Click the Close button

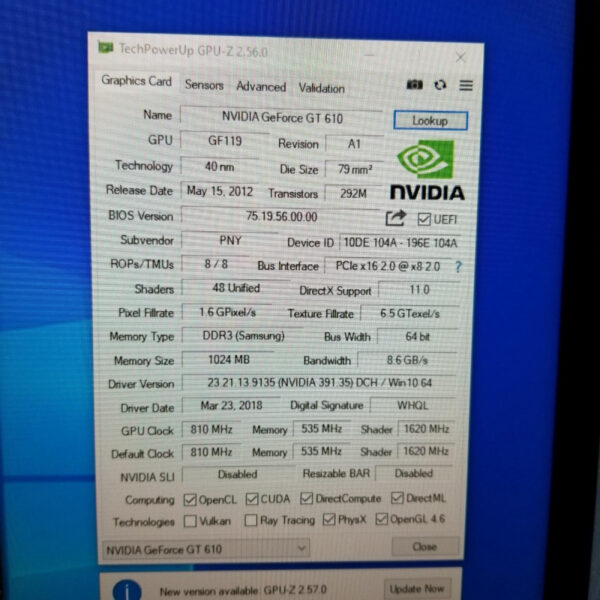coord(425,546)
